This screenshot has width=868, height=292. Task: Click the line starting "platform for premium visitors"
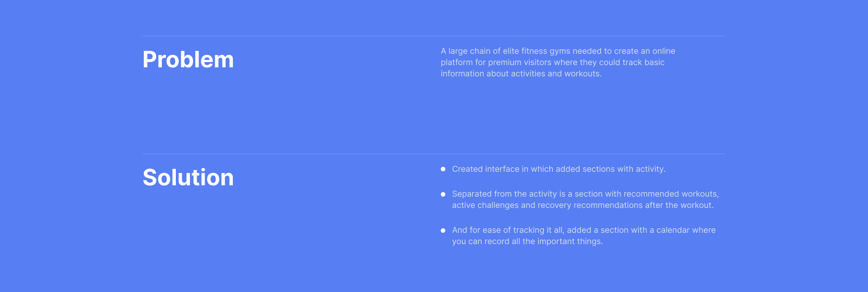[x=552, y=62]
